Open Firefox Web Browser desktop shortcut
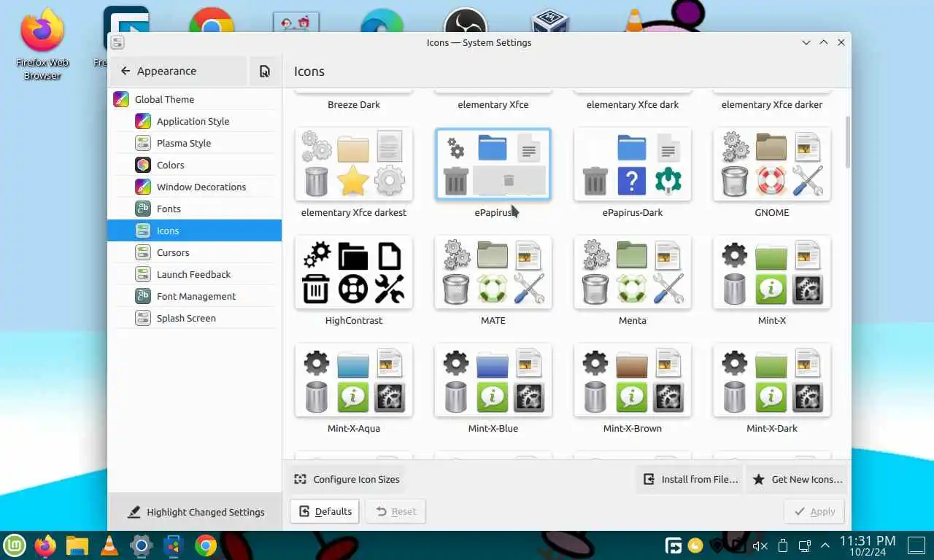 click(42, 44)
